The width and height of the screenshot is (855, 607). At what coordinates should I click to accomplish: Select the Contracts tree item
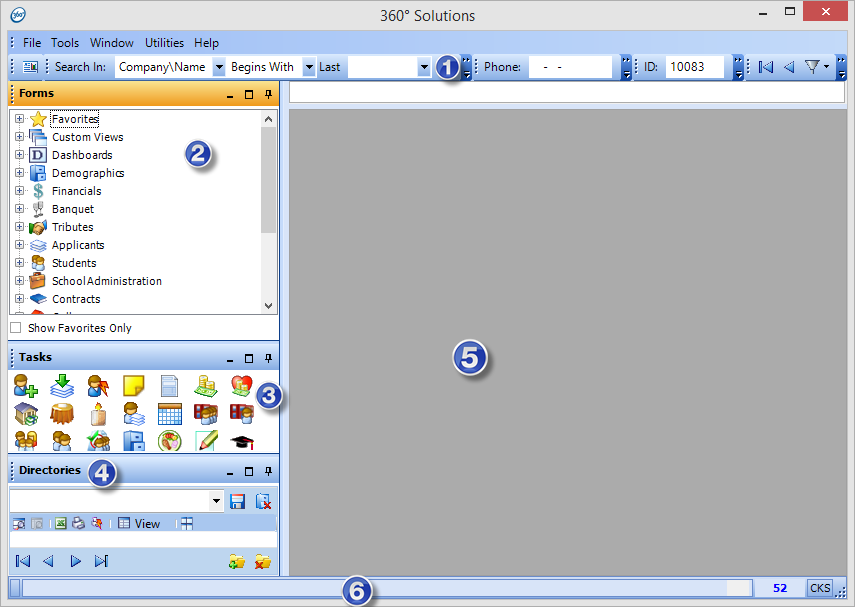(76, 299)
